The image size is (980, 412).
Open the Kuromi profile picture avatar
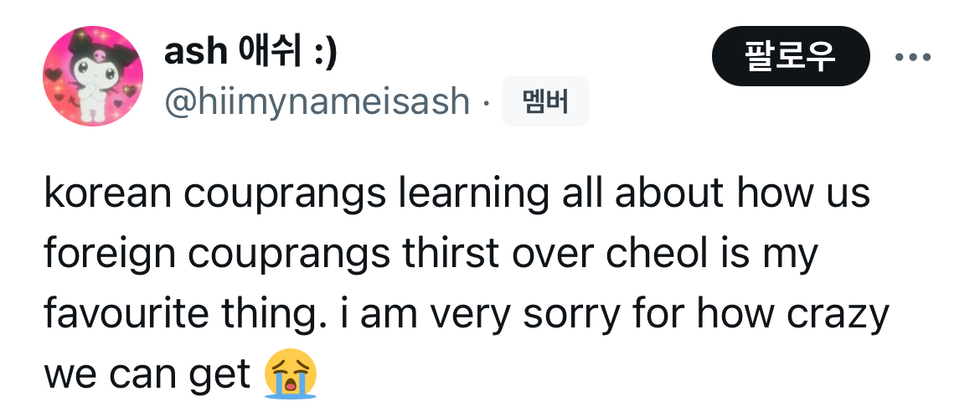[93, 76]
